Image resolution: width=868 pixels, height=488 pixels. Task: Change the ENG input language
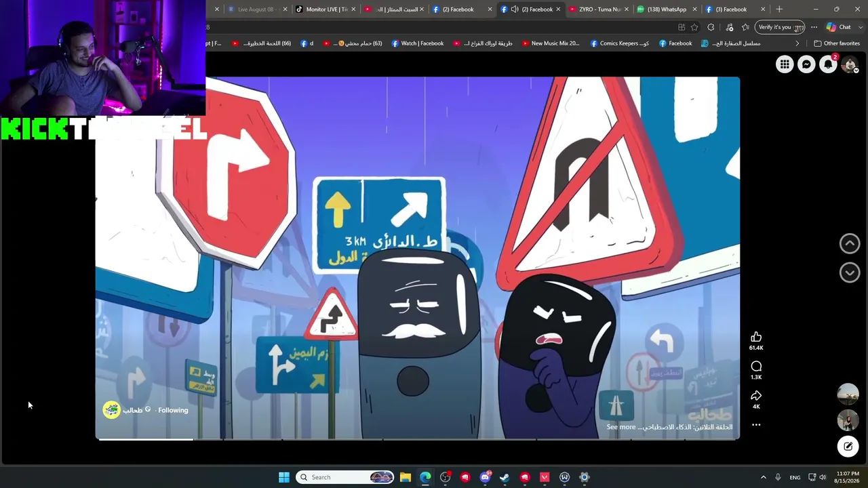point(795,477)
